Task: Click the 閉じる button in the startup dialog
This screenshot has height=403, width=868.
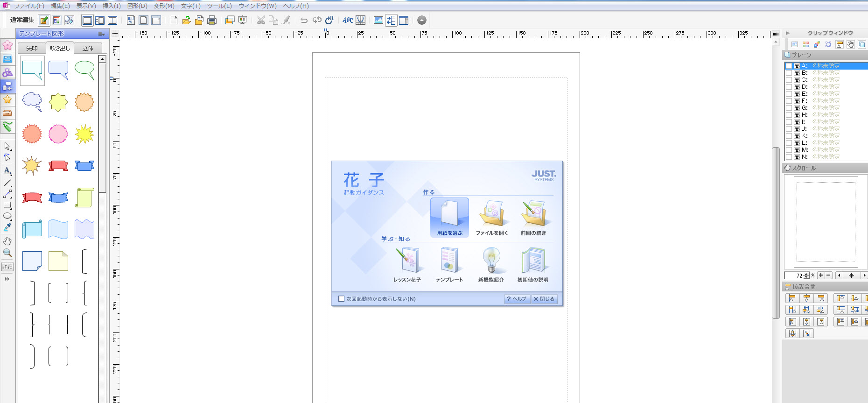Action: pos(544,299)
